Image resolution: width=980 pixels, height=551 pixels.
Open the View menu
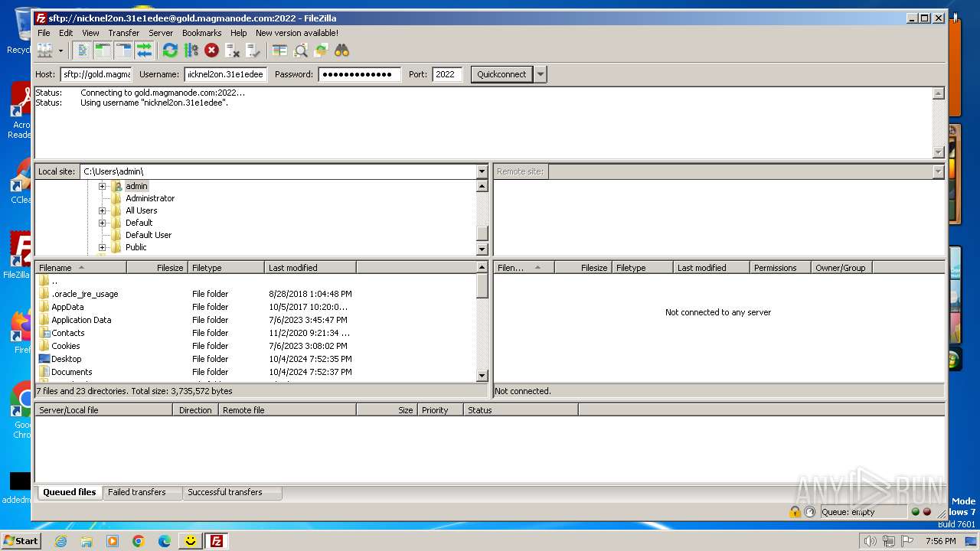(90, 33)
